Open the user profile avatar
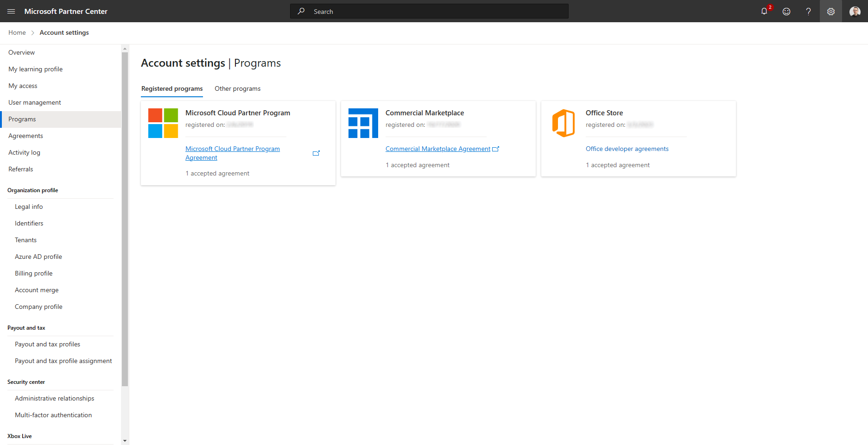Image resolution: width=868 pixels, height=445 pixels. (855, 11)
